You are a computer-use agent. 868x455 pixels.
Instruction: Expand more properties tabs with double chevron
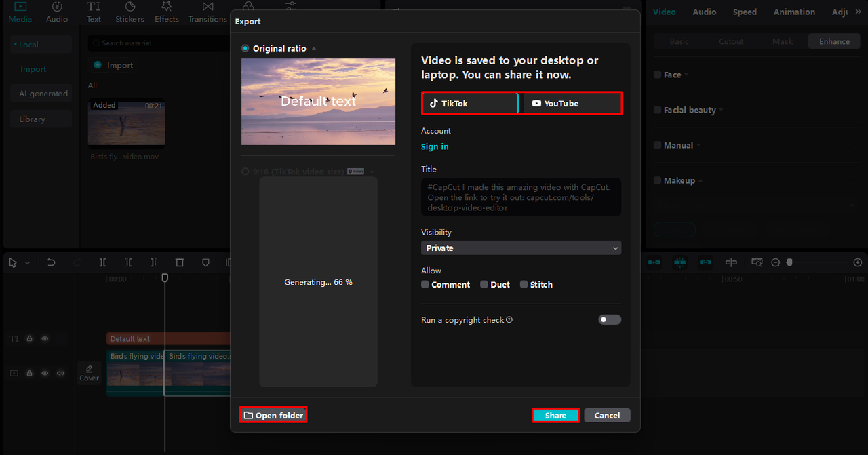click(857, 12)
